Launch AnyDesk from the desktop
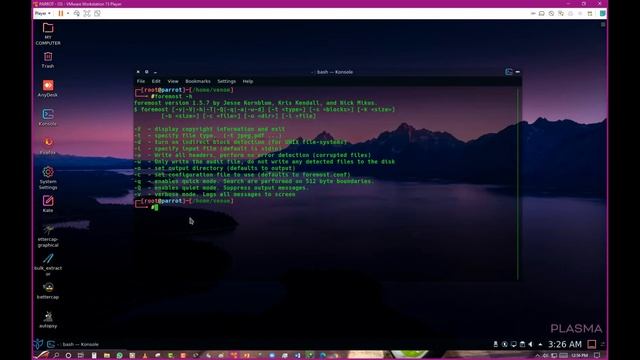 pos(48,89)
